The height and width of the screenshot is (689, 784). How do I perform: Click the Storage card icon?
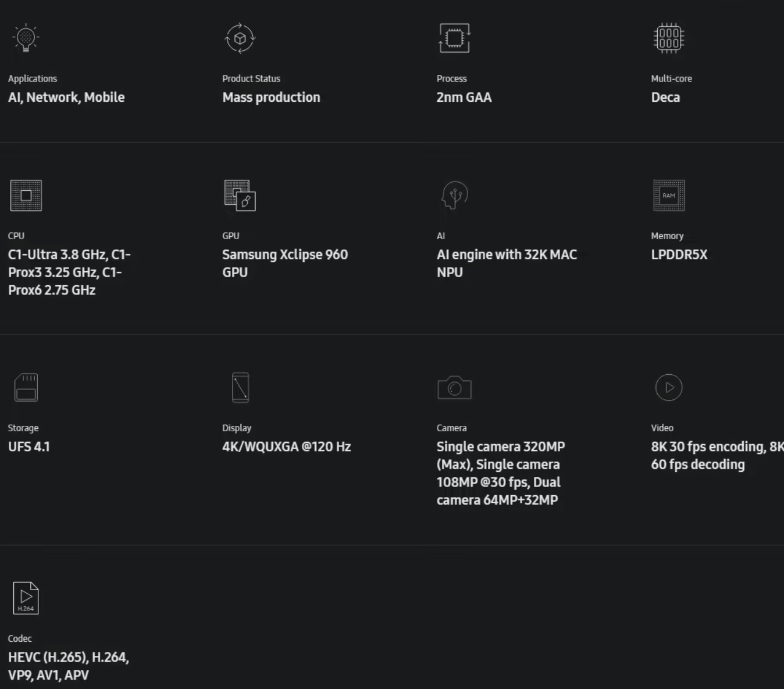click(26, 388)
